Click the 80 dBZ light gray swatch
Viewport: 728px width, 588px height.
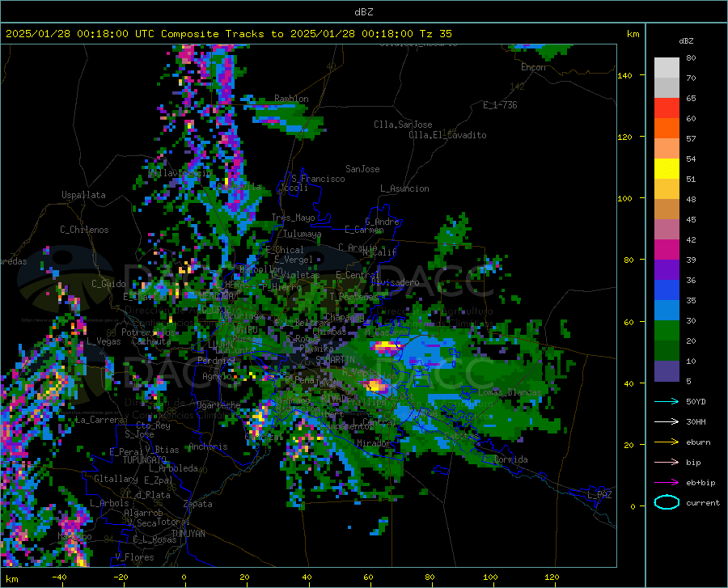(x=667, y=67)
